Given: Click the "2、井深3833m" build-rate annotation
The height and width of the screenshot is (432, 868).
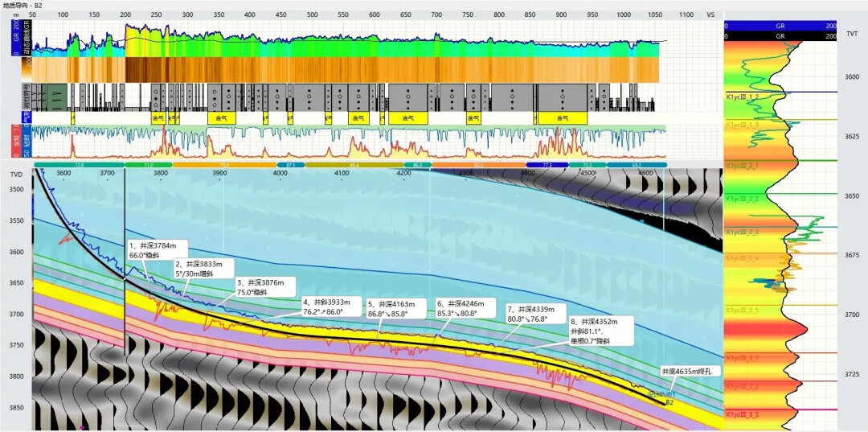Looking at the screenshot, I should pos(205,268).
